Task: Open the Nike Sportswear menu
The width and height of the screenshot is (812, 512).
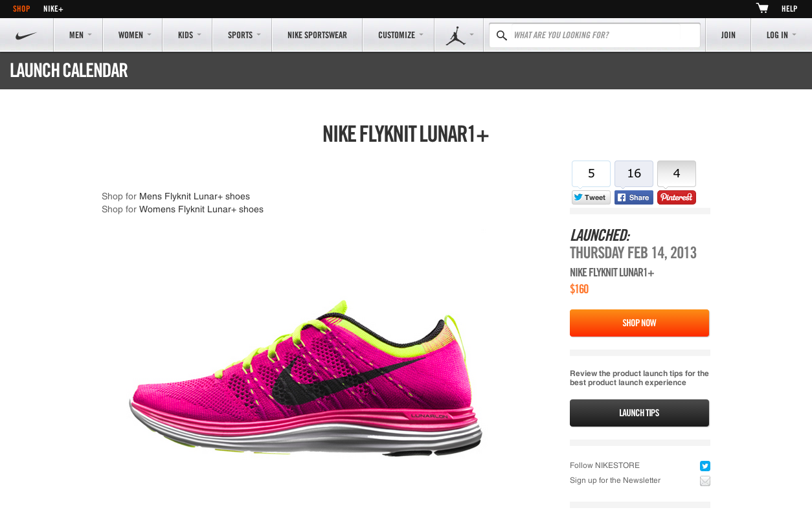Action: pyautogui.click(x=317, y=35)
